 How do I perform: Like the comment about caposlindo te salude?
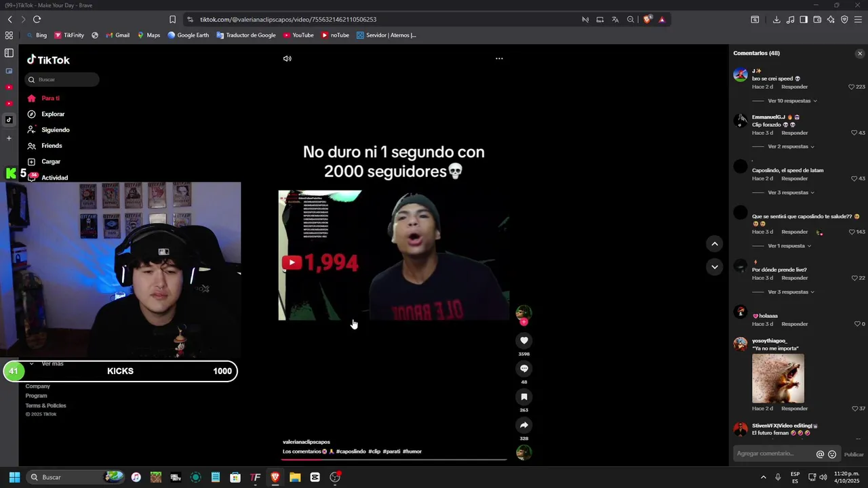tap(852, 232)
